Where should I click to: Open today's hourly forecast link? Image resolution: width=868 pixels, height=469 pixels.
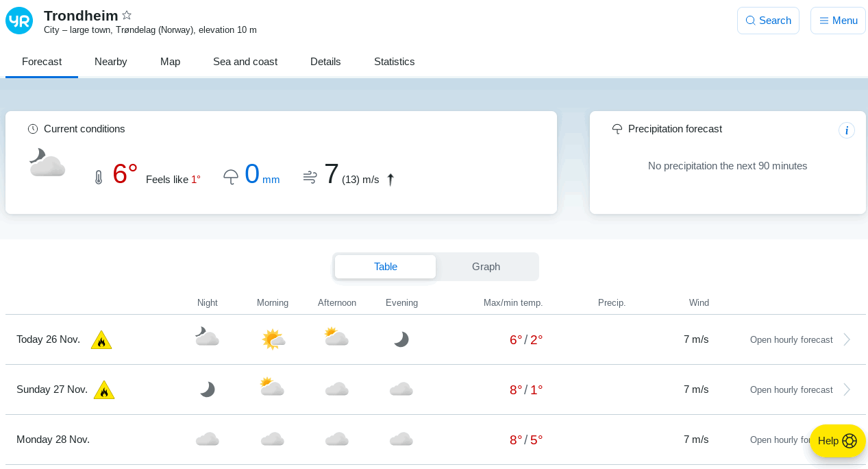(x=791, y=339)
